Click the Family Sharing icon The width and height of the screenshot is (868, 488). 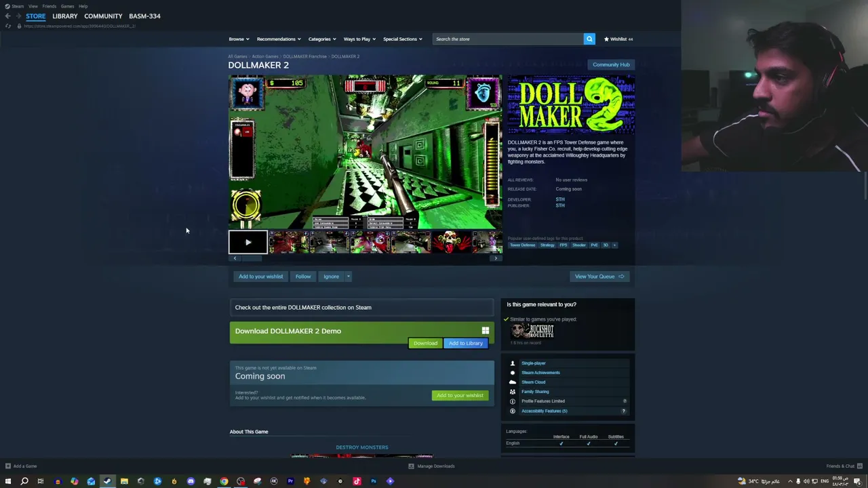(x=513, y=392)
